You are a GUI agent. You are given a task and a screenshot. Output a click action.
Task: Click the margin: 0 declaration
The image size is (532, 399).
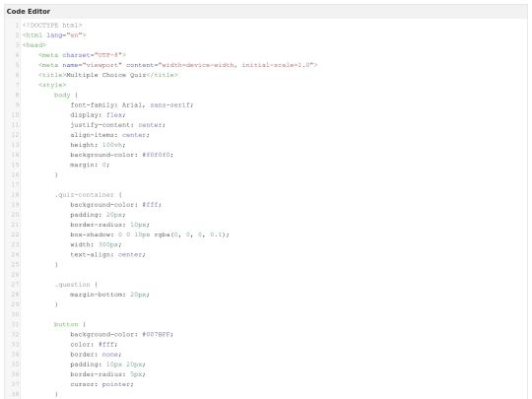[90, 165]
